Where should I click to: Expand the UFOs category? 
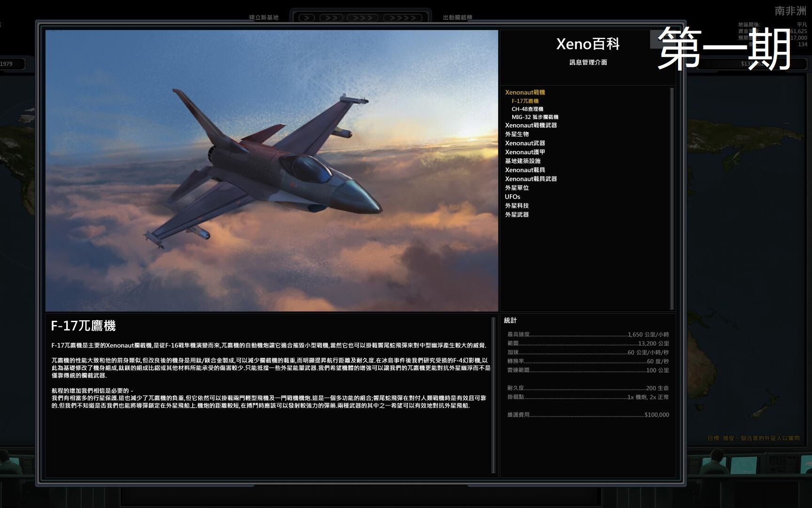pos(513,197)
